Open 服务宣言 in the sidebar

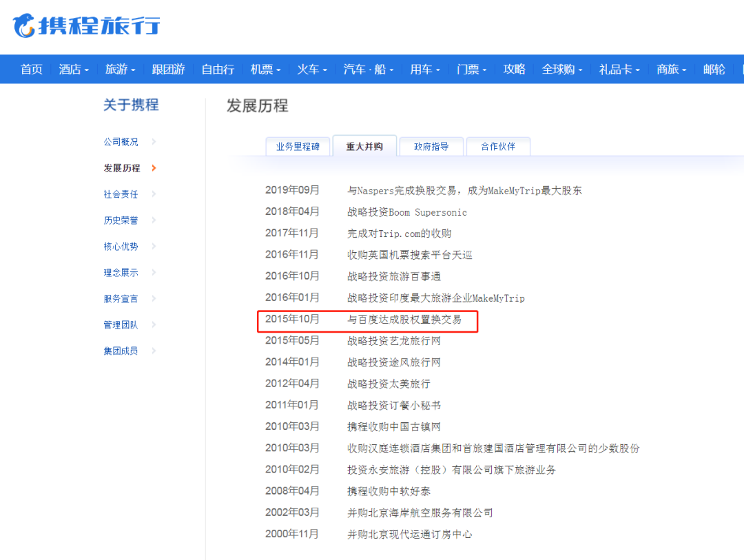pyautogui.click(x=121, y=298)
